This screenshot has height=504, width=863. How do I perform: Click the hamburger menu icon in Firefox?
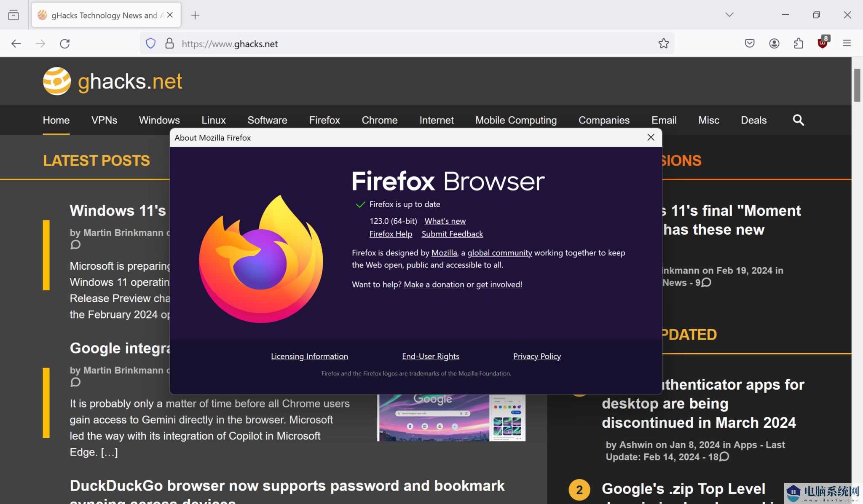coord(847,43)
